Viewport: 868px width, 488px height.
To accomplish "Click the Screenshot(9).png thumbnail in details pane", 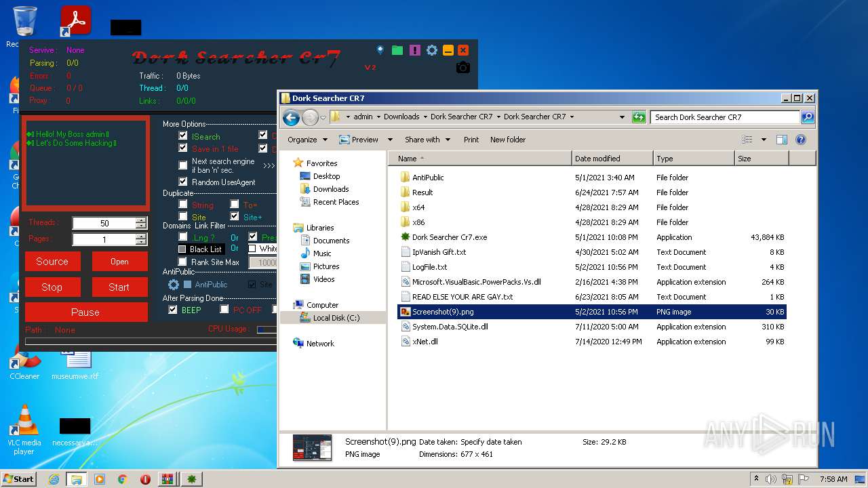I will click(312, 448).
